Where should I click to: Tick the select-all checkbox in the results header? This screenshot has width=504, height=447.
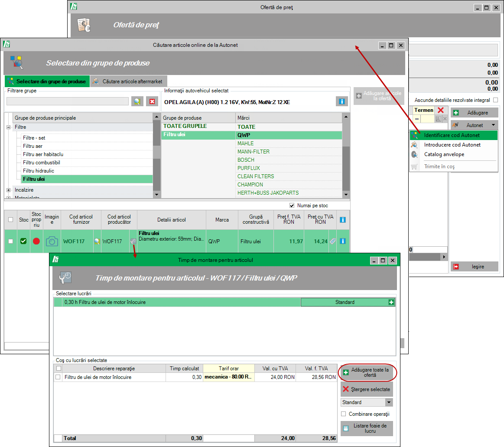tap(10, 220)
